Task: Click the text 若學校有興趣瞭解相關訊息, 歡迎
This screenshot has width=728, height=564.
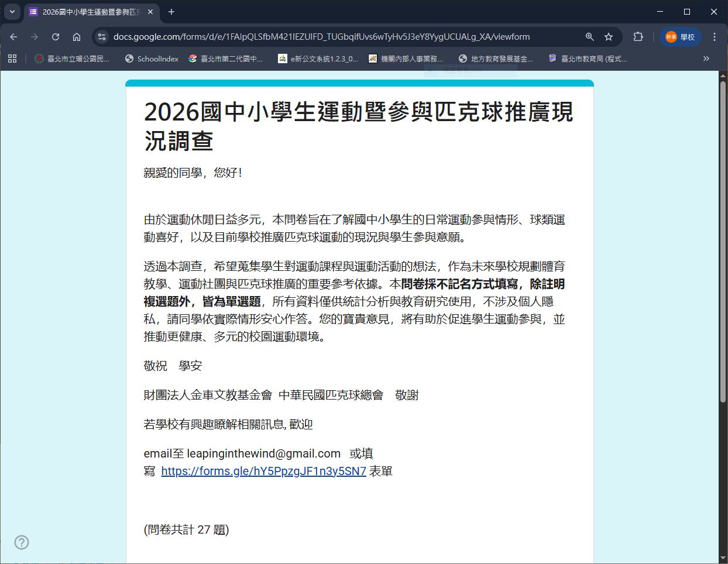Action: coord(228,424)
